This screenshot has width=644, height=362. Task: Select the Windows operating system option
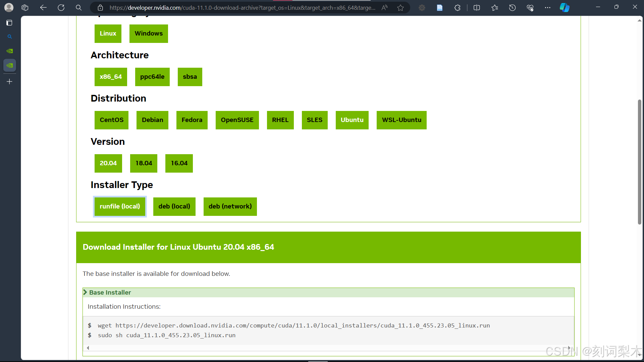[149, 34]
